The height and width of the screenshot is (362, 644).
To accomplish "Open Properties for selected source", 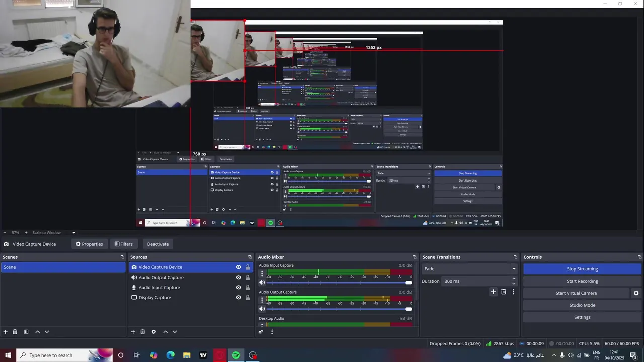I will 89,244.
